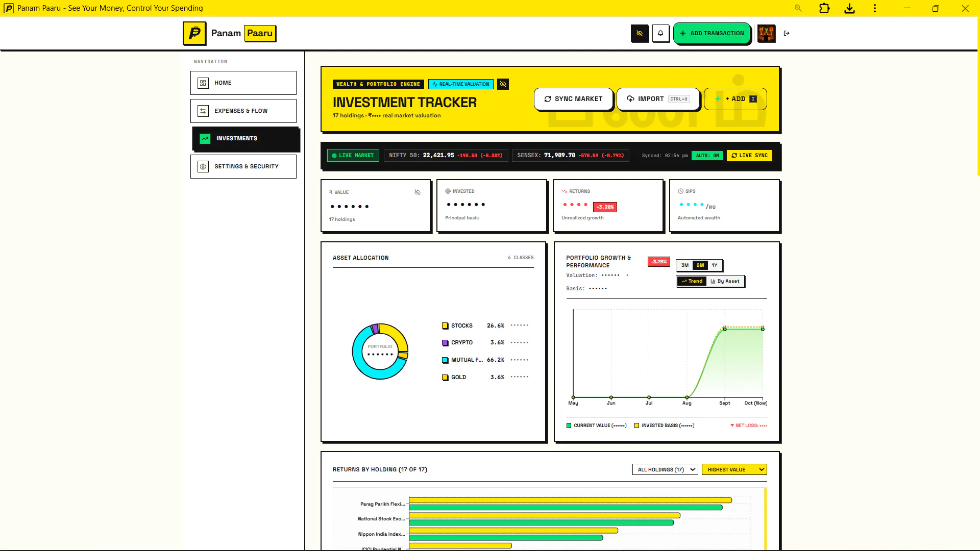Click the -3.28% returns badge

click(x=605, y=207)
